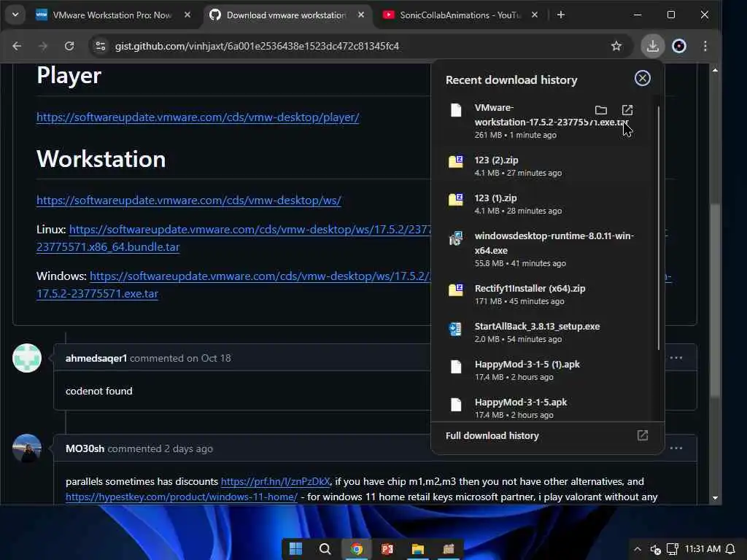
Task: Open HappyMod-3-1-5 (1).apk download
Action: 546,370
